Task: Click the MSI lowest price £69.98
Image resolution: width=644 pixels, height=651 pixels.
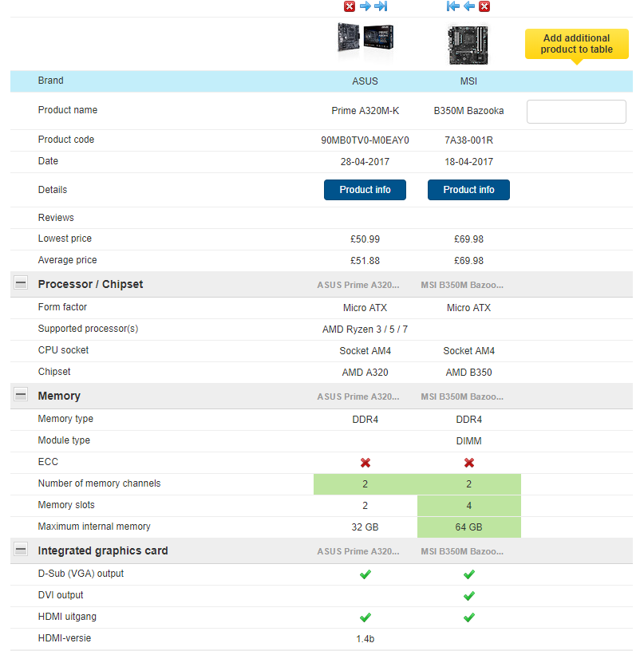Action: (x=469, y=239)
